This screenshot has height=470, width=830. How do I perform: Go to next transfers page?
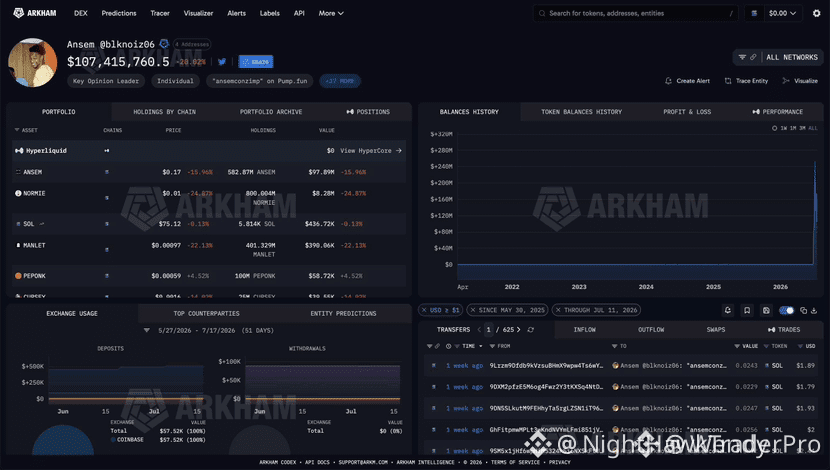tap(519, 330)
